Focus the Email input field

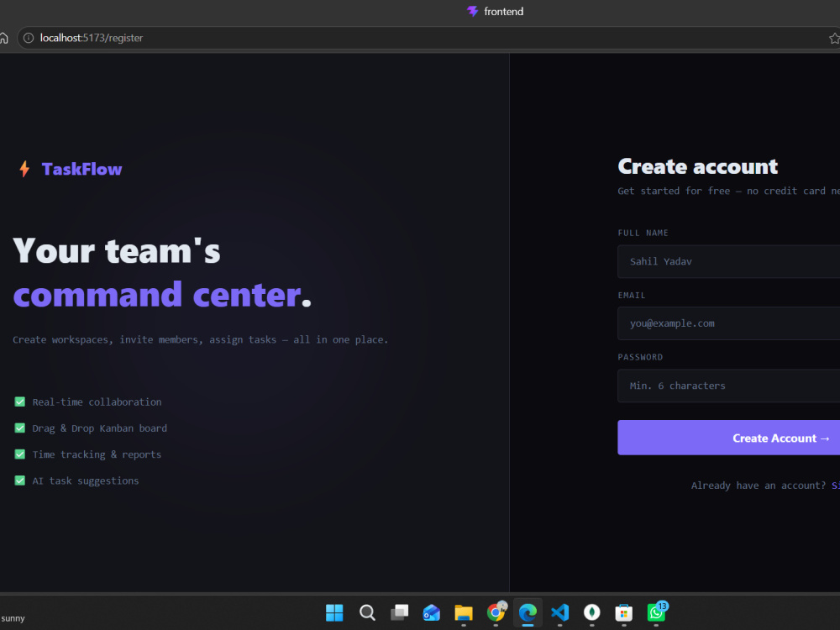tap(728, 323)
